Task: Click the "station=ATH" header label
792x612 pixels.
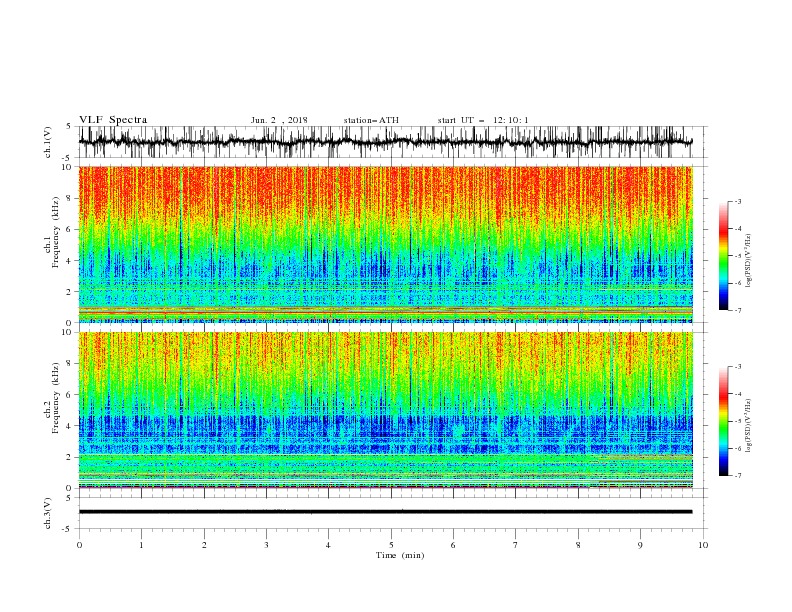Action: click(x=371, y=120)
